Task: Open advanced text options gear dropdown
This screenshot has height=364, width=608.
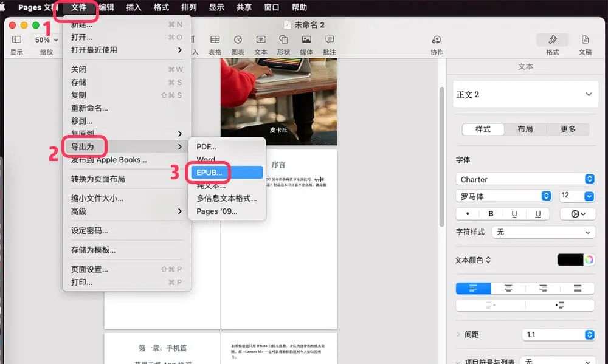Action: point(578,214)
